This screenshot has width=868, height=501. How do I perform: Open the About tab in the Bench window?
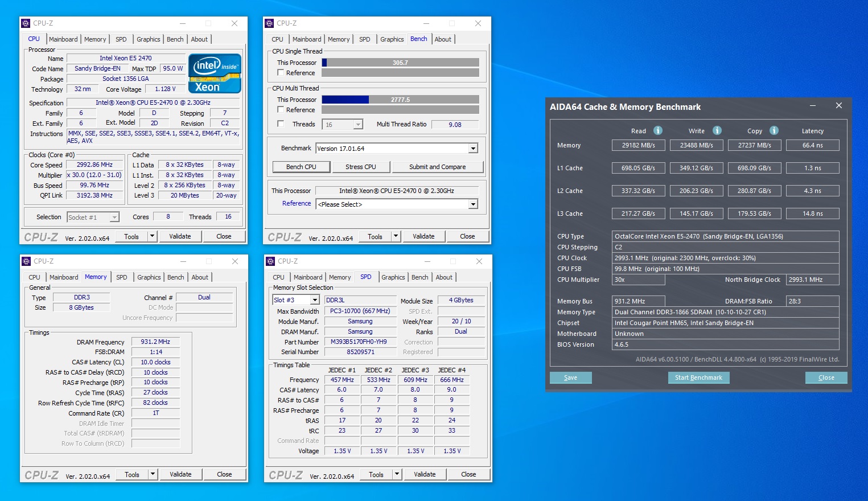click(443, 39)
